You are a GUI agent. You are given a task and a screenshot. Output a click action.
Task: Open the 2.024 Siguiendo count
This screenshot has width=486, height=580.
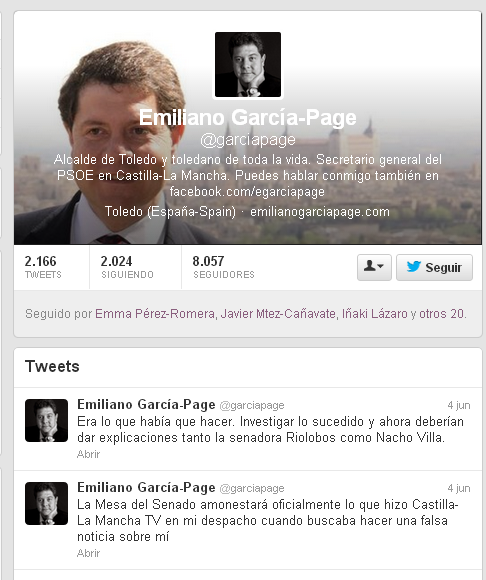pyautogui.click(x=127, y=266)
